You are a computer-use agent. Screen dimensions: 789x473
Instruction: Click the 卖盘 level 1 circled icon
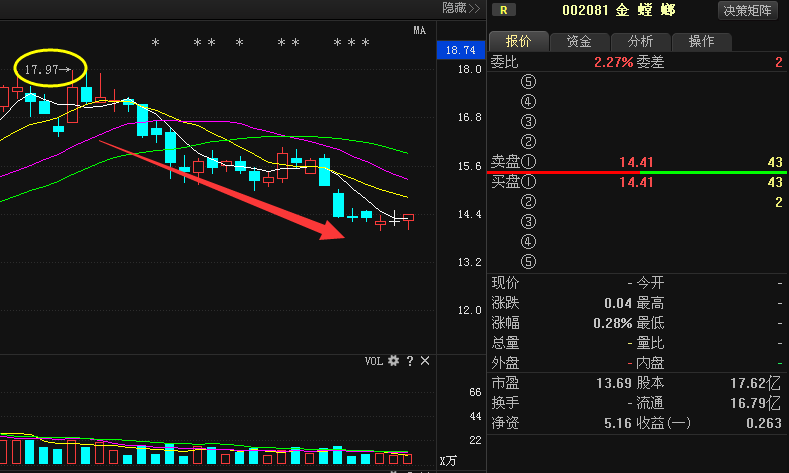click(x=529, y=162)
